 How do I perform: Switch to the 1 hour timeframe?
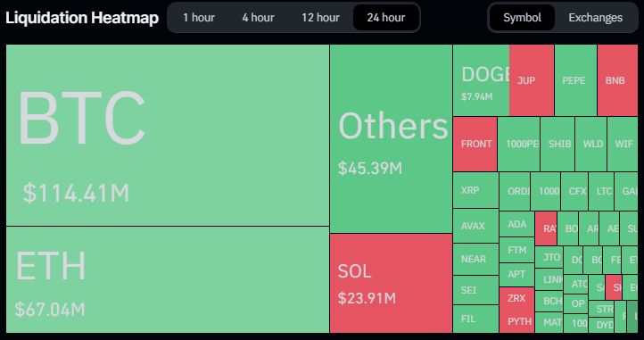(x=199, y=18)
